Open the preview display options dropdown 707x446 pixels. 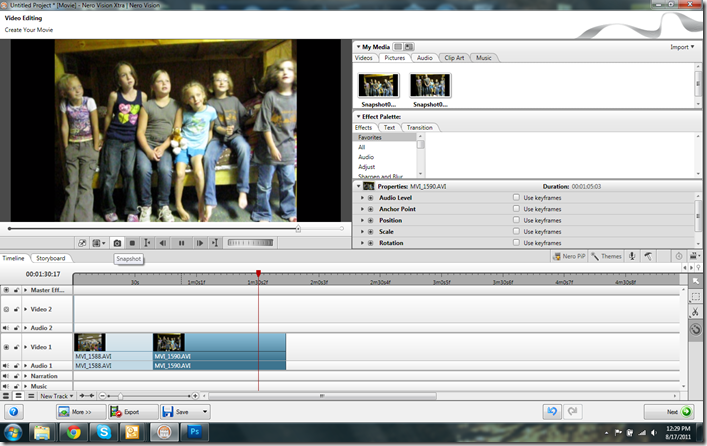(99, 243)
